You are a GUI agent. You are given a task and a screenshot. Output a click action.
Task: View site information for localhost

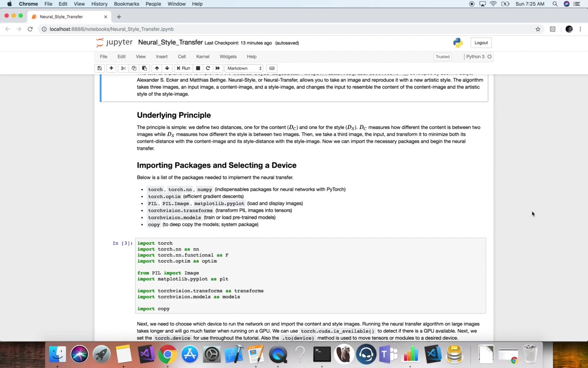(44, 29)
